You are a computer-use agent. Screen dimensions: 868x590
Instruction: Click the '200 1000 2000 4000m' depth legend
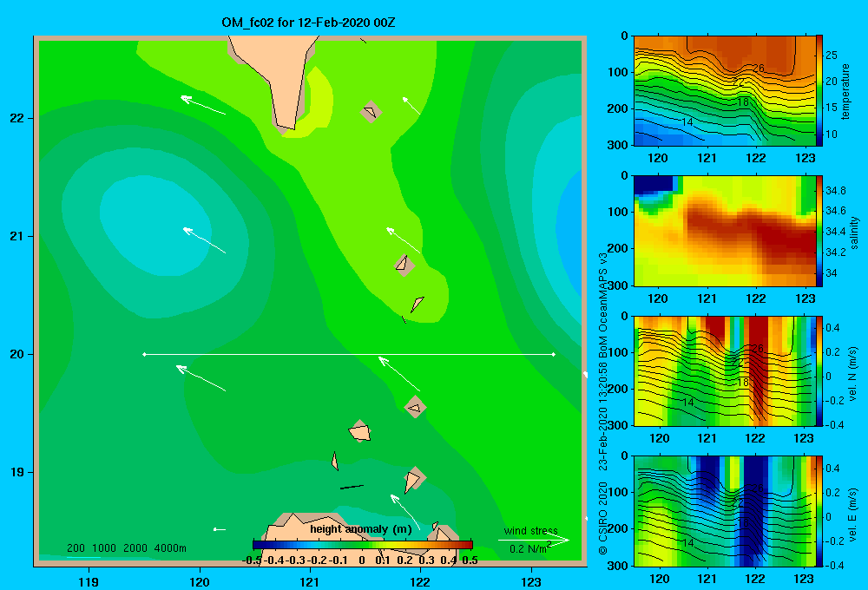tap(127, 548)
